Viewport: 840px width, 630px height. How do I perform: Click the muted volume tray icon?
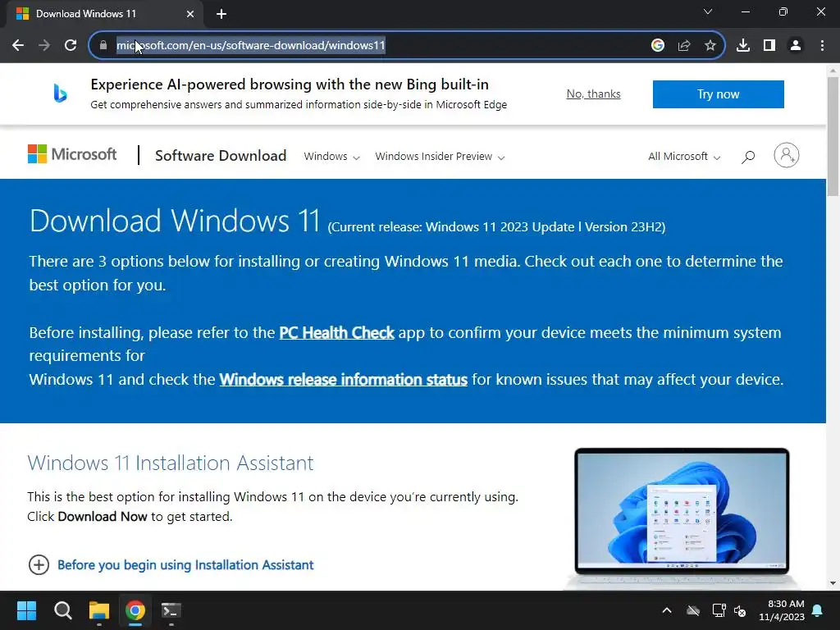(741, 610)
